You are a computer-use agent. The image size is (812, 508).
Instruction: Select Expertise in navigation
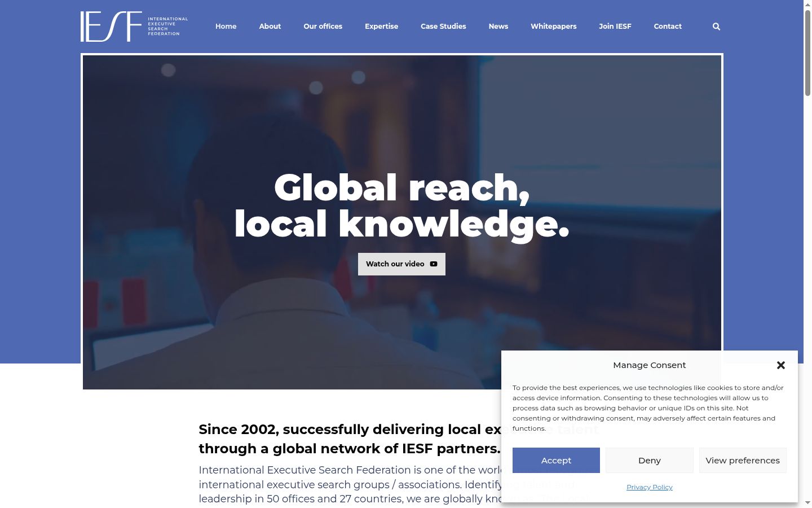tap(381, 27)
